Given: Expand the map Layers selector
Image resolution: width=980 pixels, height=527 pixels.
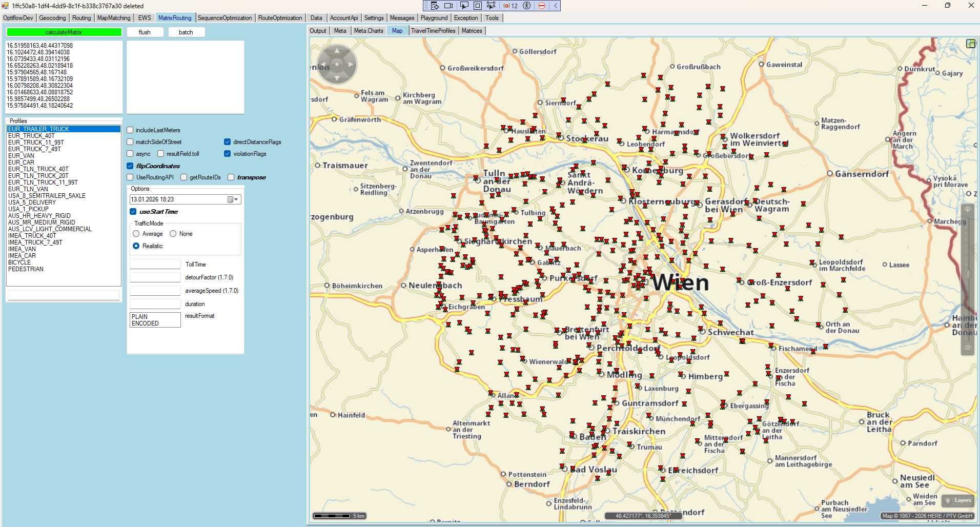Looking at the screenshot, I should click(x=958, y=500).
